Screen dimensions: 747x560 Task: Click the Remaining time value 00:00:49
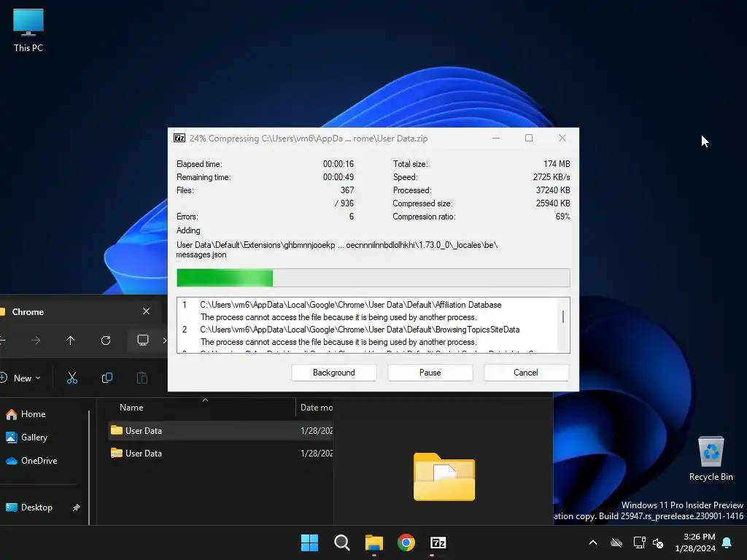coord(338,177)
